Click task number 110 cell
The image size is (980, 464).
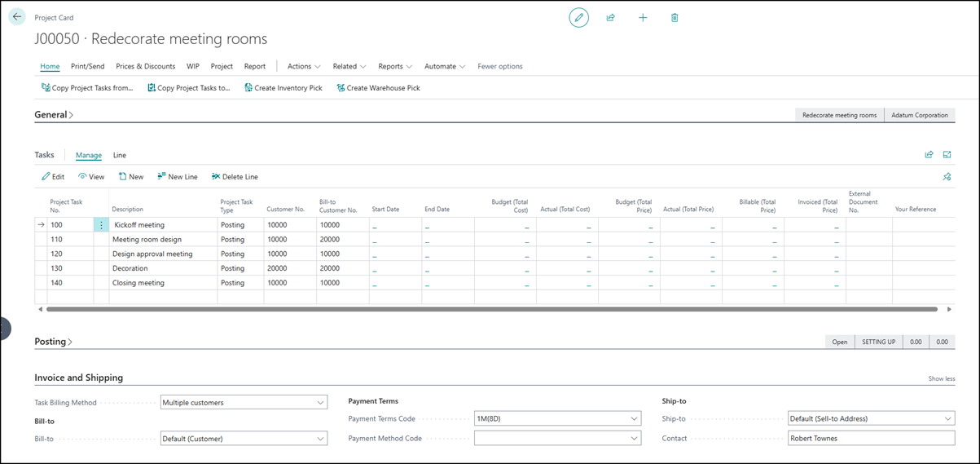click(x=70, y=240)
